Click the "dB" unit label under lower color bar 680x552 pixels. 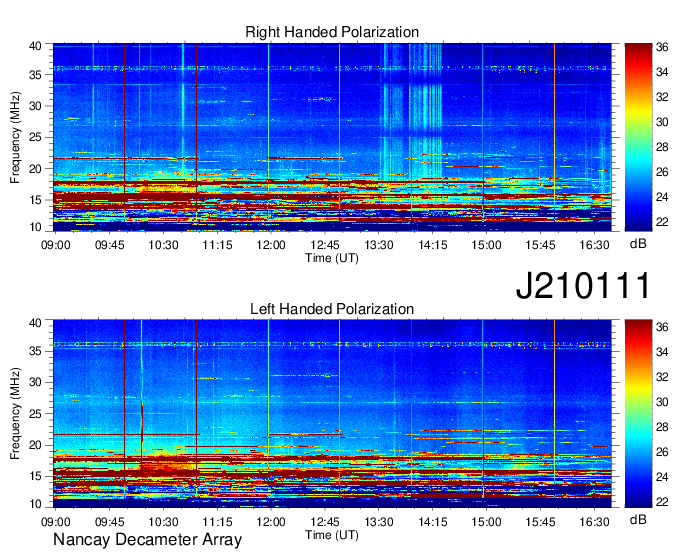click(638, 519)
